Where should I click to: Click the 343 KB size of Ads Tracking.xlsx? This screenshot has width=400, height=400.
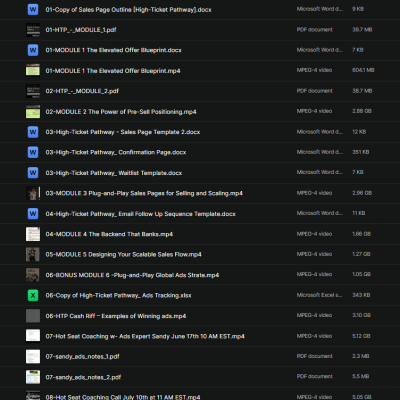pyautogui.click(x=361, y=295)
